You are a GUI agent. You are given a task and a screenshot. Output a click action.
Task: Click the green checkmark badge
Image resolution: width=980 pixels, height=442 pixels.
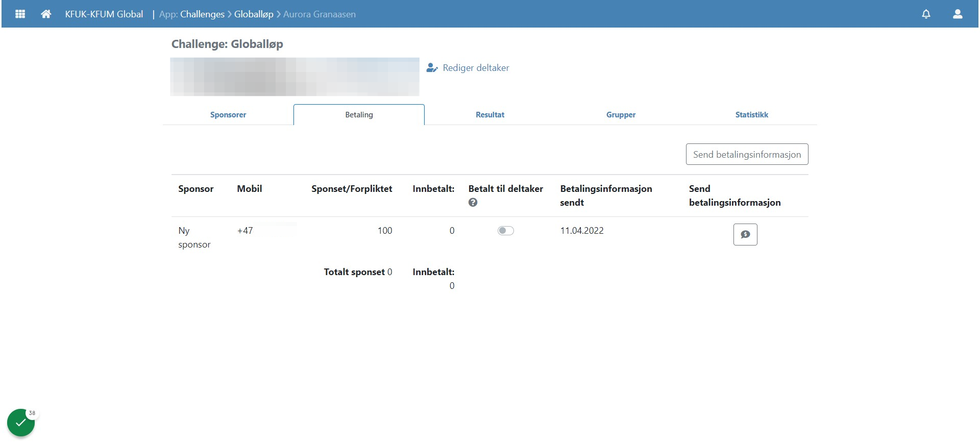click(x=21, y=423)
